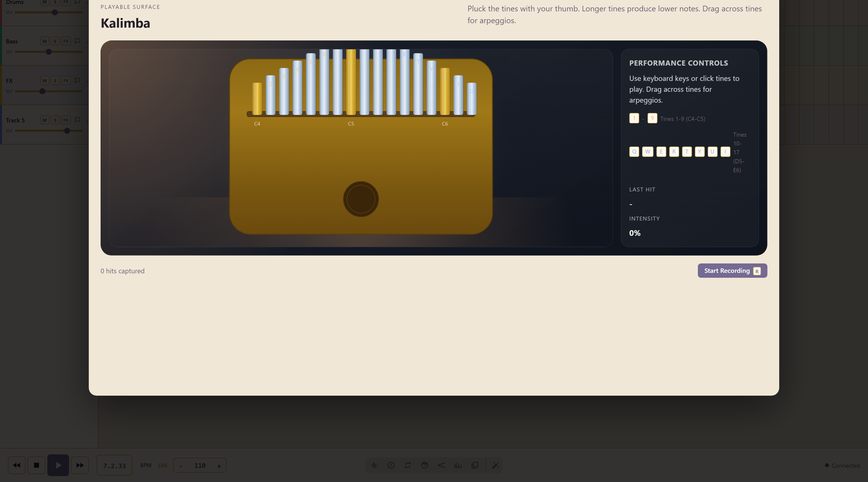Click the timeline position display 7.2.33
This screenshot has height=482, width=868.
click(x=114, y=465)
